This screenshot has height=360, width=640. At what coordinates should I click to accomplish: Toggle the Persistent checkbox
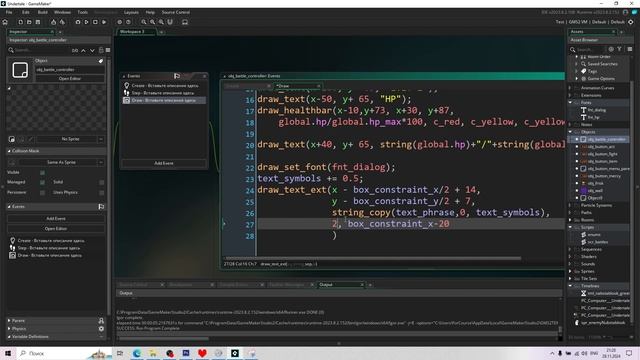coord(42,192)
